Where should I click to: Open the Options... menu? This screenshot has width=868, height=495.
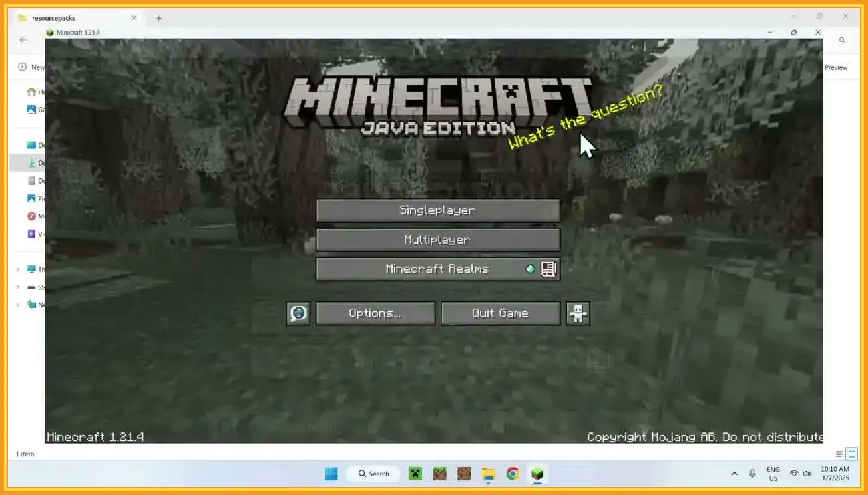click(375, 313)
